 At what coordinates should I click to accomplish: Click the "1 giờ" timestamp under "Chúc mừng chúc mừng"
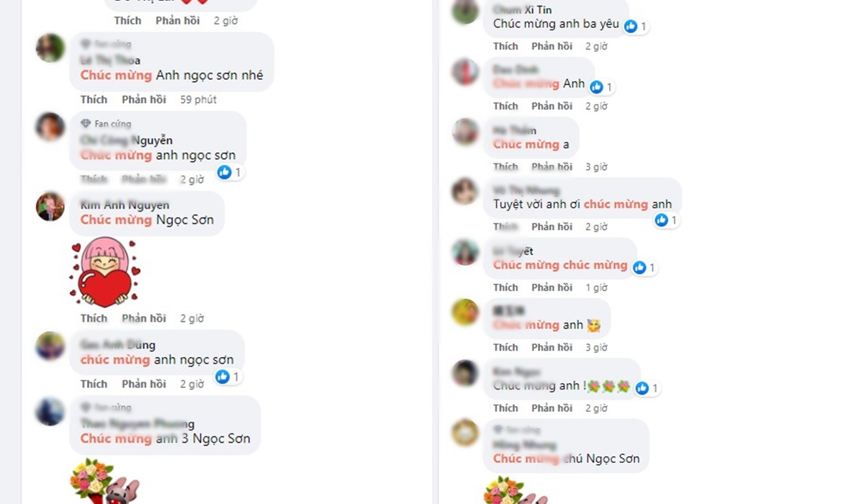(596, 287)
